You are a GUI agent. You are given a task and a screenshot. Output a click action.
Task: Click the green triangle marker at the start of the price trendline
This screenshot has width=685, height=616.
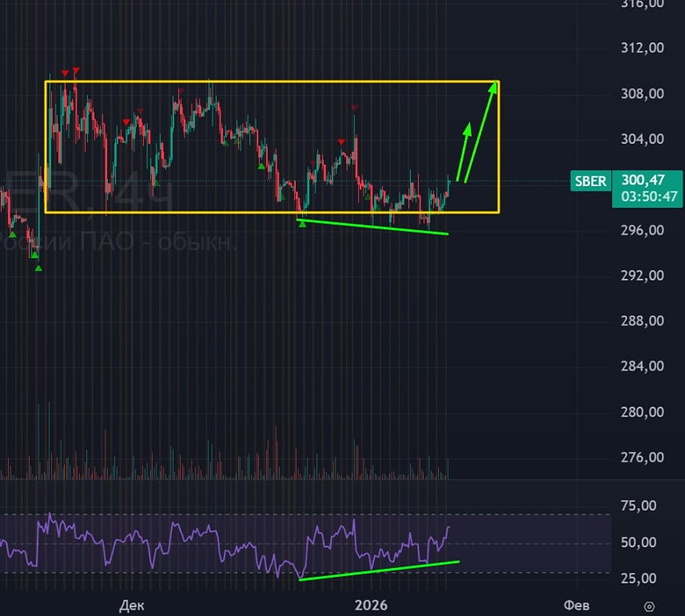[x=302, y=224]
